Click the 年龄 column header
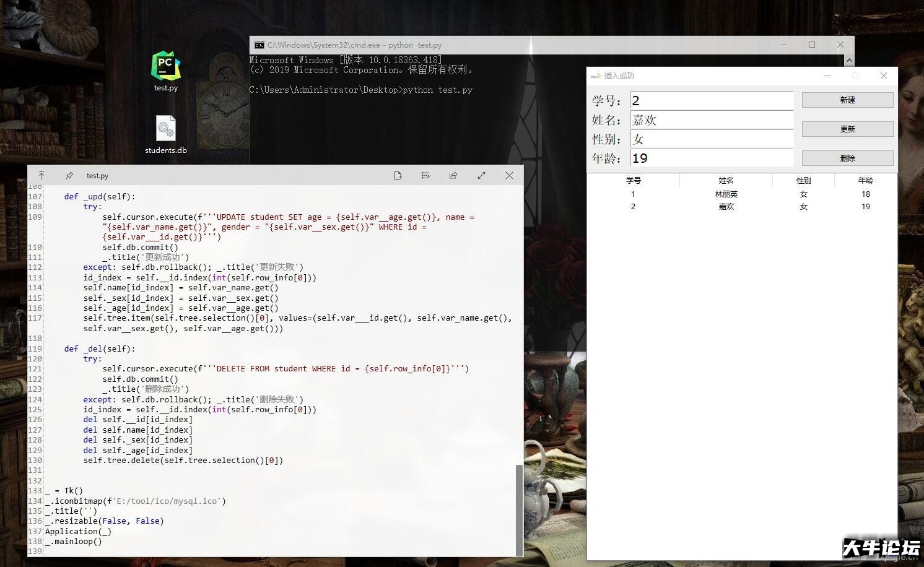Image resolution: width=924 pixels, height=567 pixels. point(865,181)
